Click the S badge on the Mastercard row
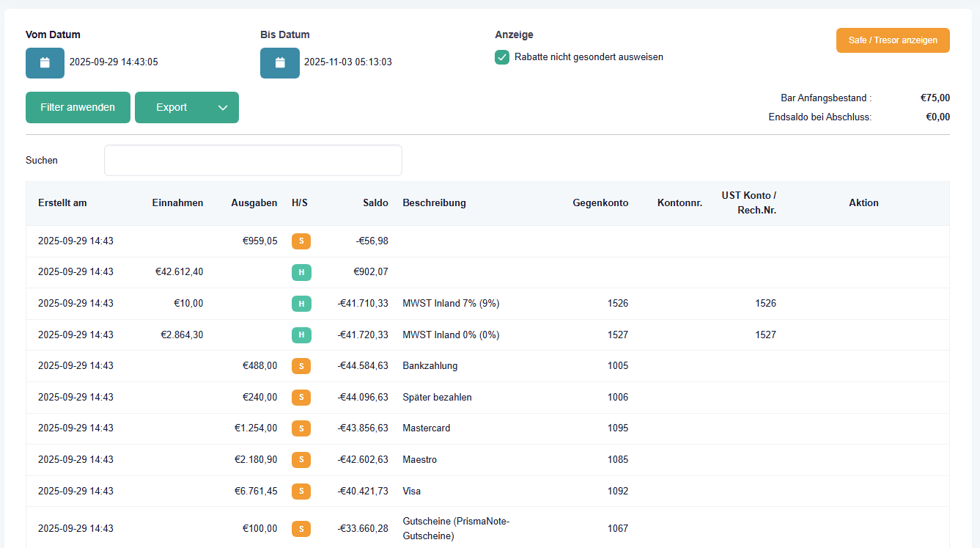This screenshot has width=980, height=548. [x=301, y=428]
